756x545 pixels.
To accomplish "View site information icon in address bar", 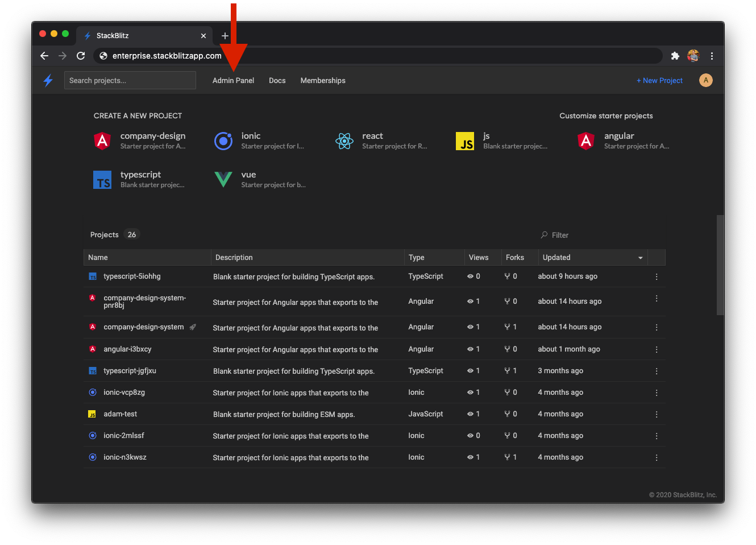I will [x=103, y=56].
